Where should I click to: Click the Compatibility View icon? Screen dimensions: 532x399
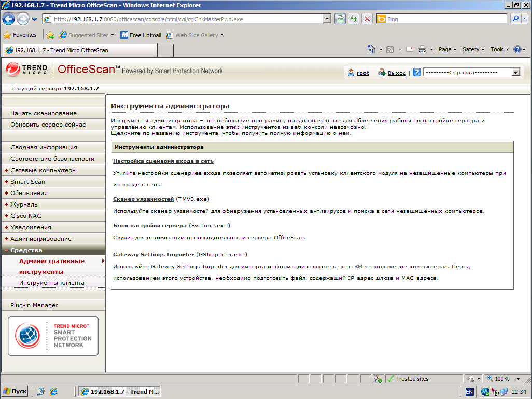[x=340, y=19]
